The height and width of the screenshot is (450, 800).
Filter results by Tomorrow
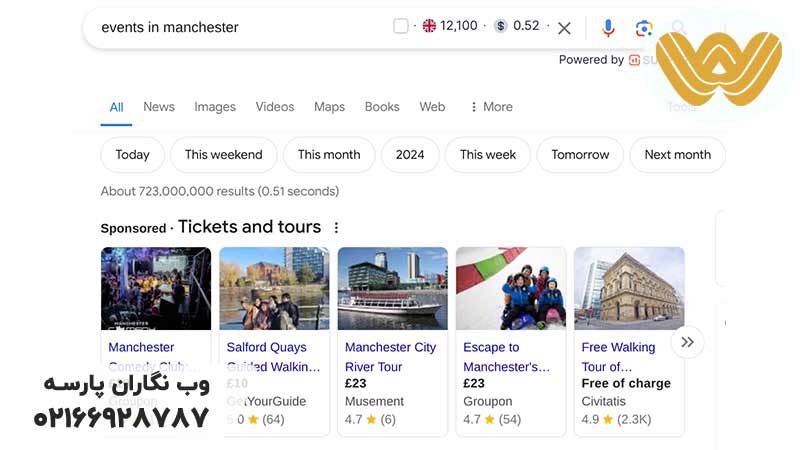(x=580, y=155)
